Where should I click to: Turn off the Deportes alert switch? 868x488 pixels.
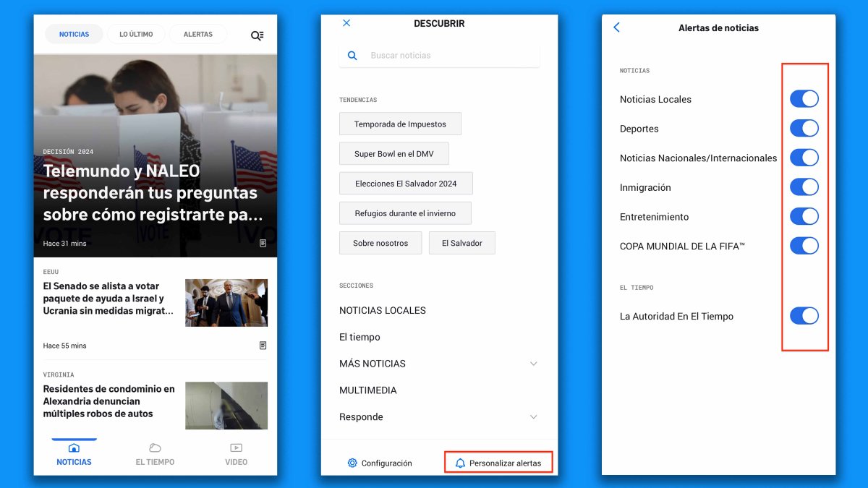(x=804, y=128)
